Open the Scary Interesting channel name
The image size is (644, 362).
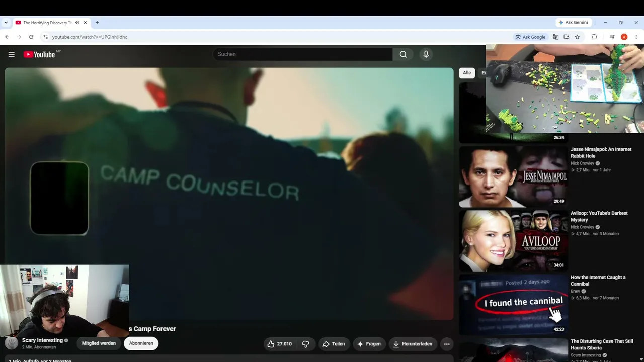pyautogui.click(x=43, y=340)
